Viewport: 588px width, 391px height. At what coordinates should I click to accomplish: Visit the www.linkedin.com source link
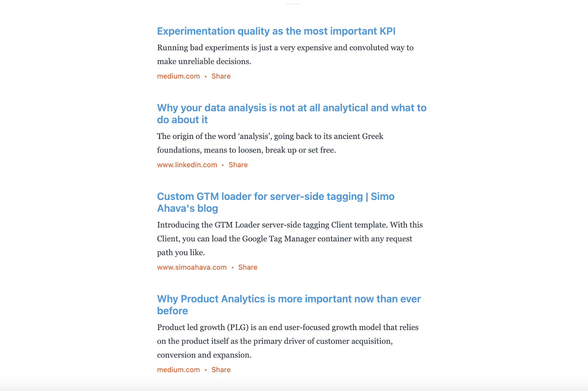187,165
